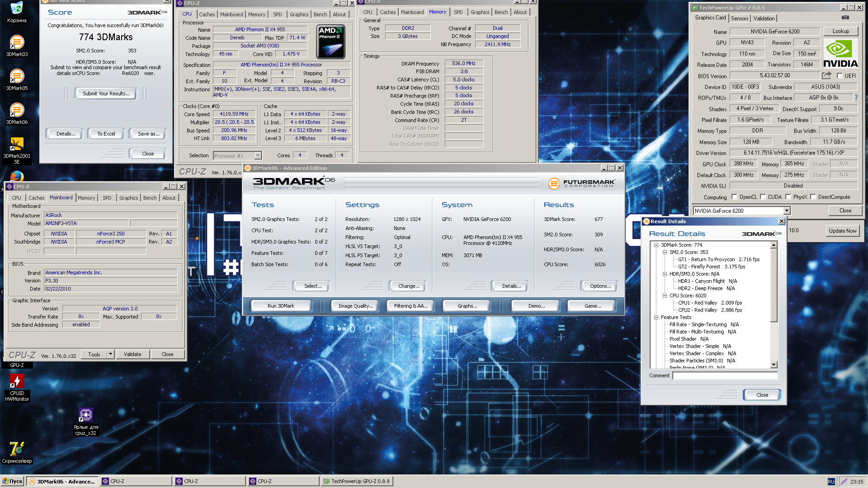Click the Filtering & AA button
Viewport: 868px width, 488px height.
pyautogui.click(x=410, y=306)
